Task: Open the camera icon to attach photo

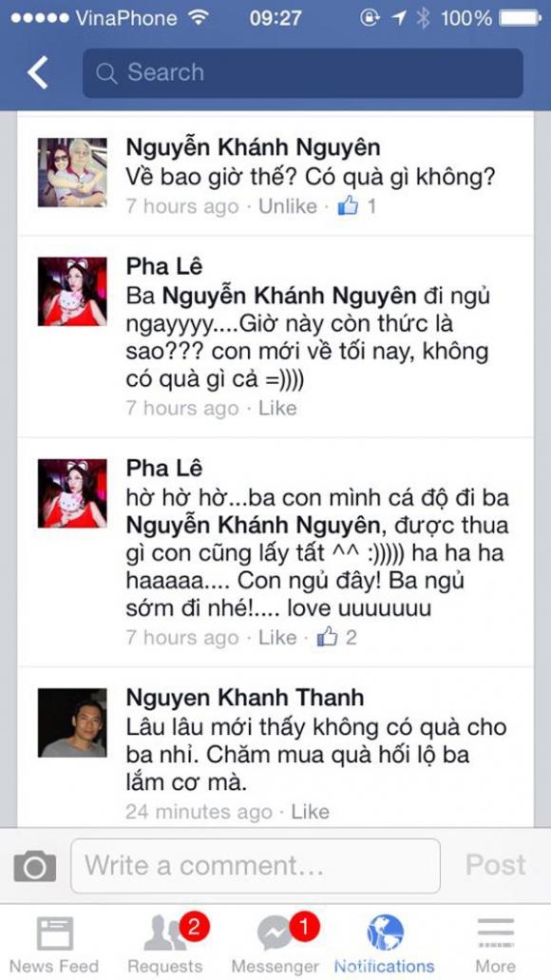Action: (35, 866)
